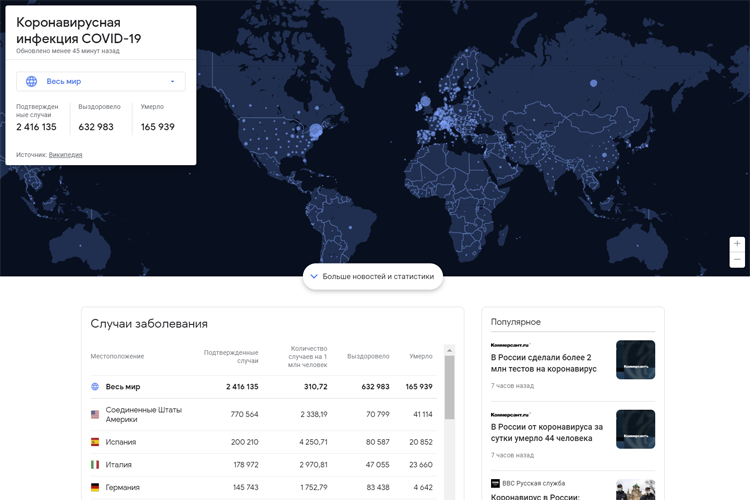Open the Википедия source link
The image size is (750, 500).
66,155
